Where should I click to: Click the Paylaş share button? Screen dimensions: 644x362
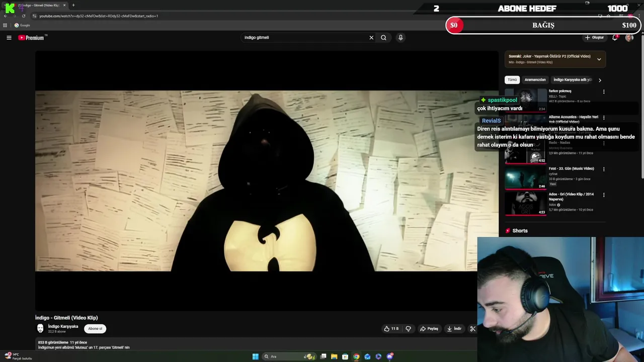tap(429, 329)
